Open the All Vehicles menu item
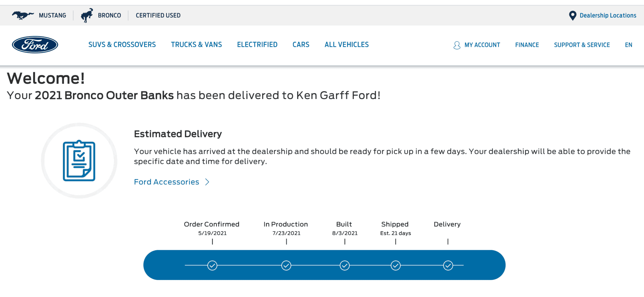644x297 pixels. coord(346,45)
